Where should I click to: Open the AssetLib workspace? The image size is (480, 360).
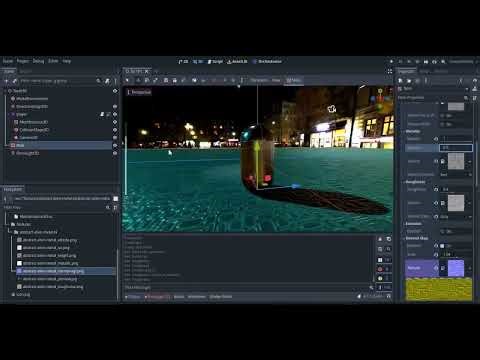point(237,61)
